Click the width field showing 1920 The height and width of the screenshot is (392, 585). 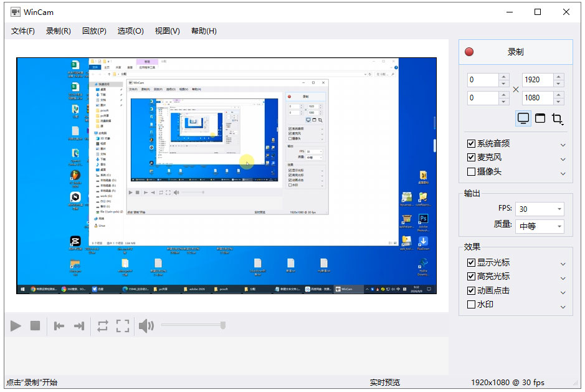538,80
